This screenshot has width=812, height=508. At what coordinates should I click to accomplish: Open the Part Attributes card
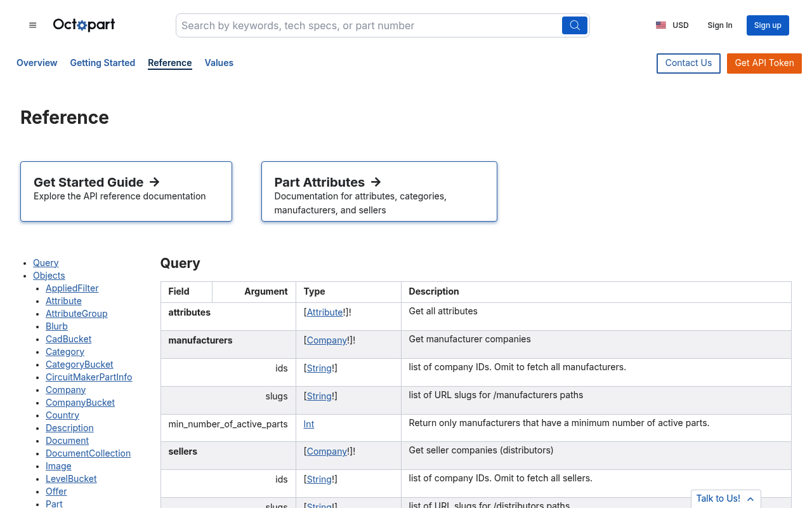(379, 191)
